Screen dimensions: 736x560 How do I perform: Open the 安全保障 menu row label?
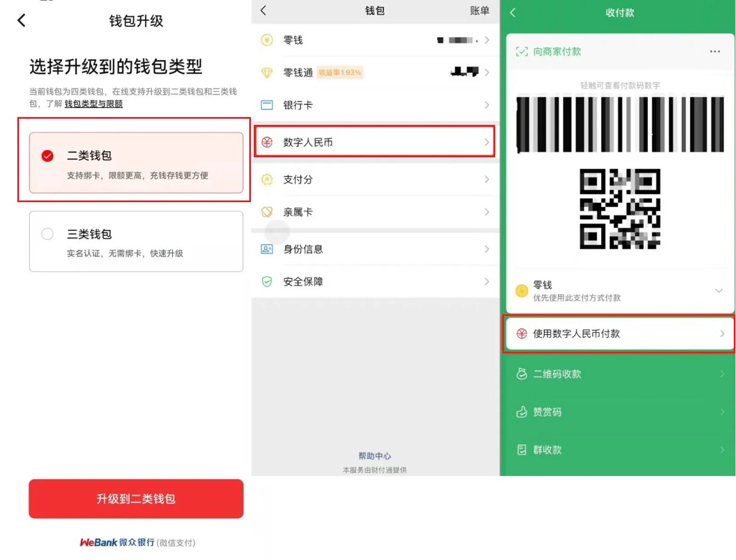303,281
